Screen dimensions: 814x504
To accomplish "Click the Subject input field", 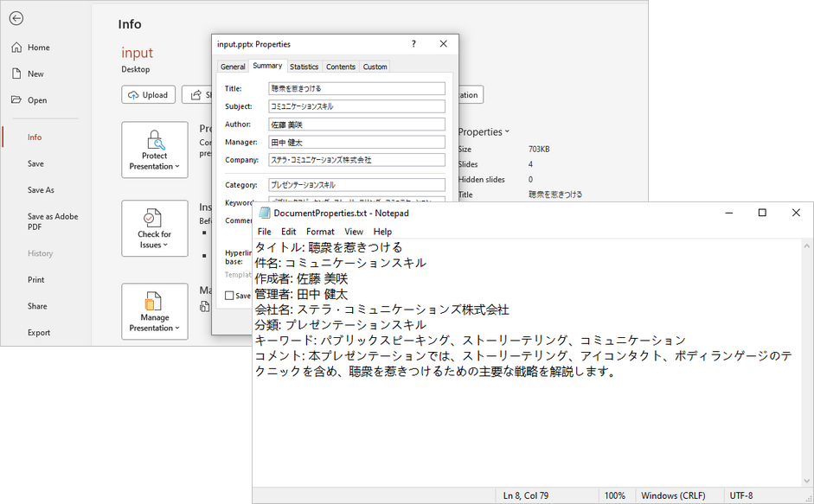I will click(356, 106).
